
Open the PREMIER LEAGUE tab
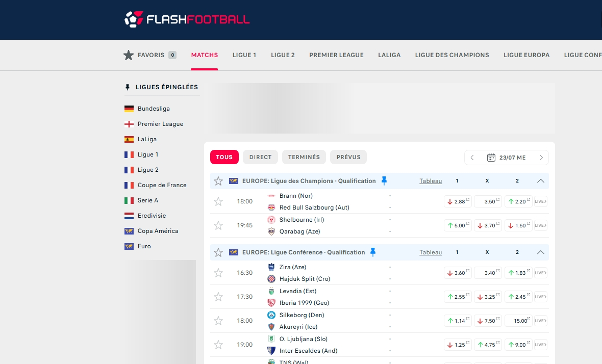(x=336, y=55)
